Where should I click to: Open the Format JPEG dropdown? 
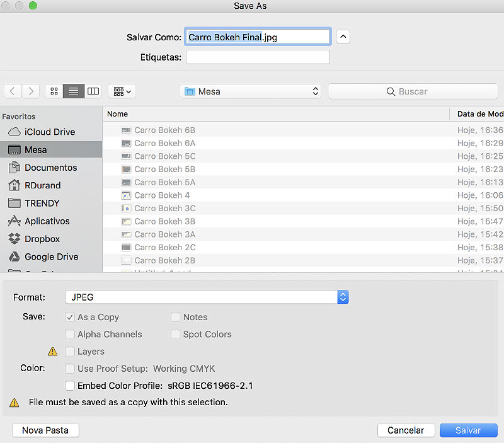(x=207, y=297)
